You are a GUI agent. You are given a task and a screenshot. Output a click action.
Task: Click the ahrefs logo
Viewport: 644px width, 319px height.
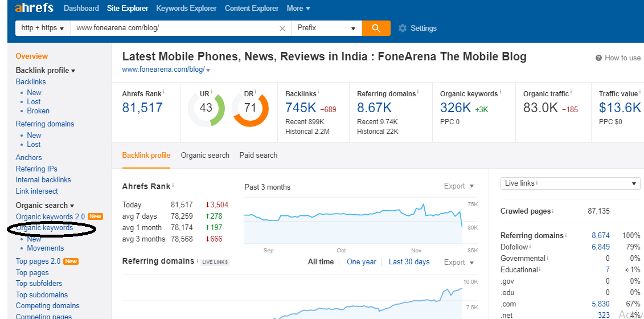click(x=34, y=8)
